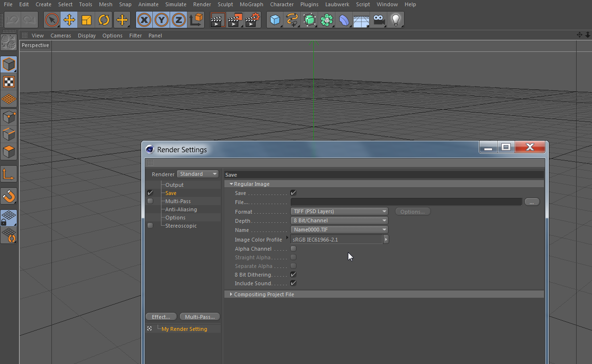Add a Light object

(395, 20)
